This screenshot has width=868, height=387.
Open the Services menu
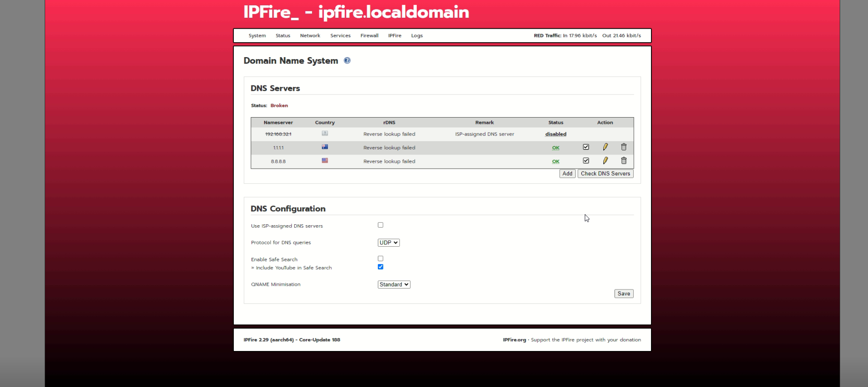340,36
